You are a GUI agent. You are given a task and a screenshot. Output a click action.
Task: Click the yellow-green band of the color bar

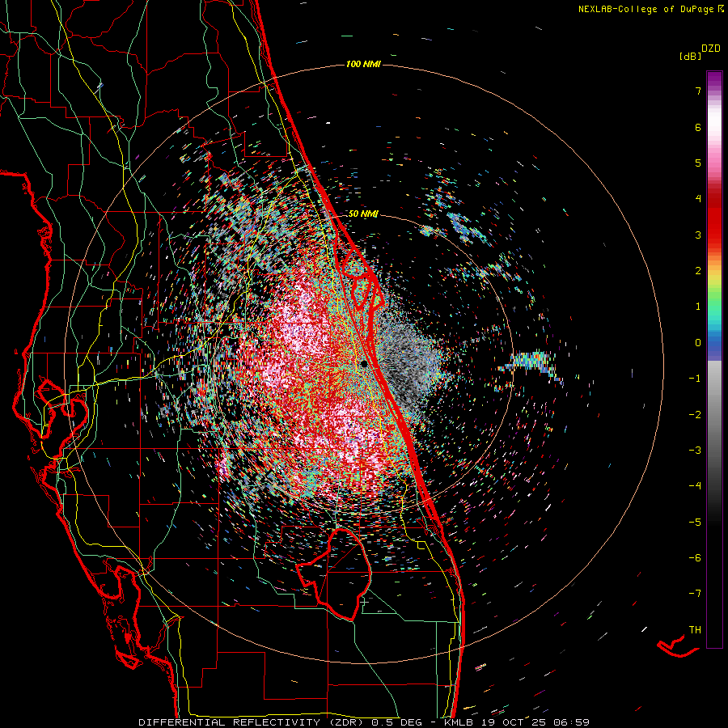[714, 283]
